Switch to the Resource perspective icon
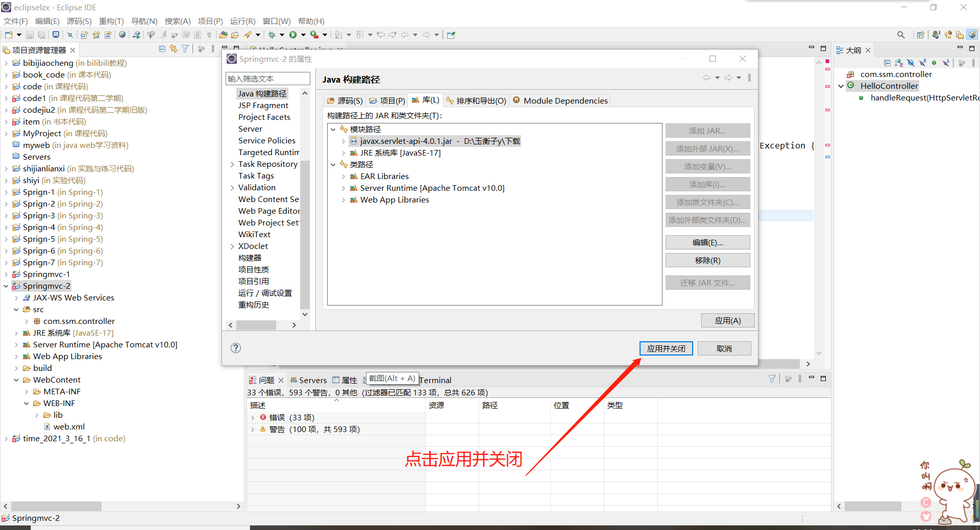Viewport: 980px width, 530px height. tap(960, 35)
